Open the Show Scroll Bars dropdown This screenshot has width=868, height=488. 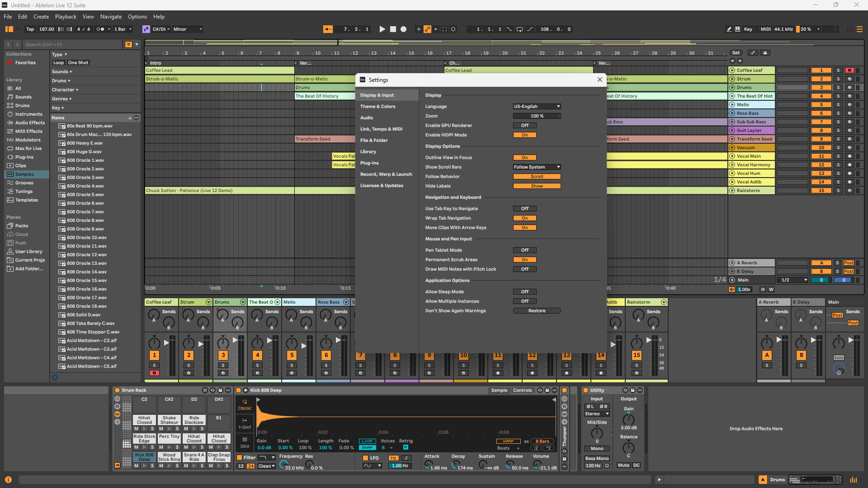coord(537,167)
